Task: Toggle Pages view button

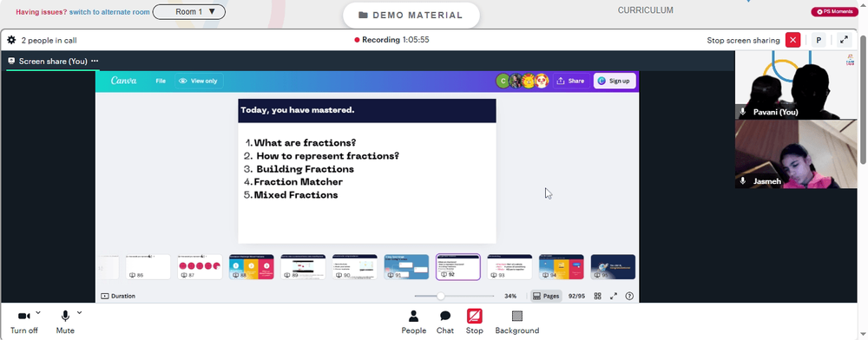Action: pyautogui.click(x=546, y=297)
